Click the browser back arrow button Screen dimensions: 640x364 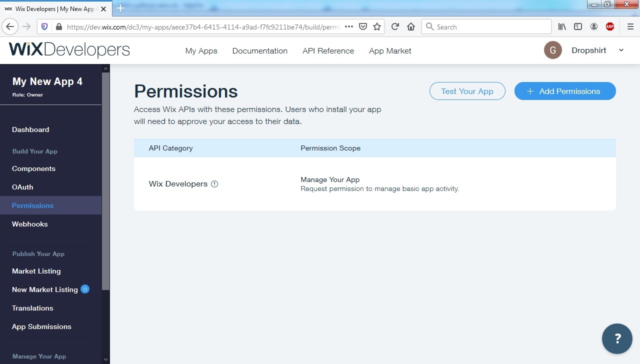pyautogui.click(x=10, y=26)
